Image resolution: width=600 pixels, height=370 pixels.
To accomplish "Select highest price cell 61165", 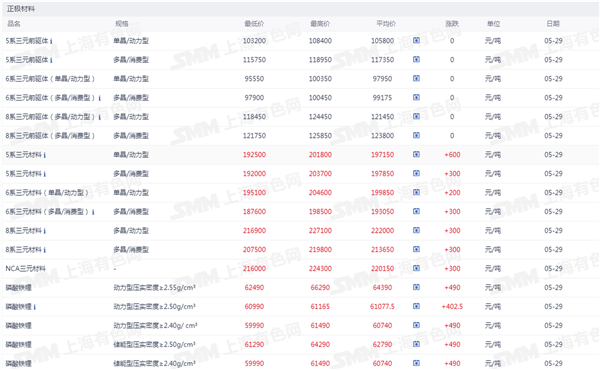I will pyautogui.click(x=320, y=306).
